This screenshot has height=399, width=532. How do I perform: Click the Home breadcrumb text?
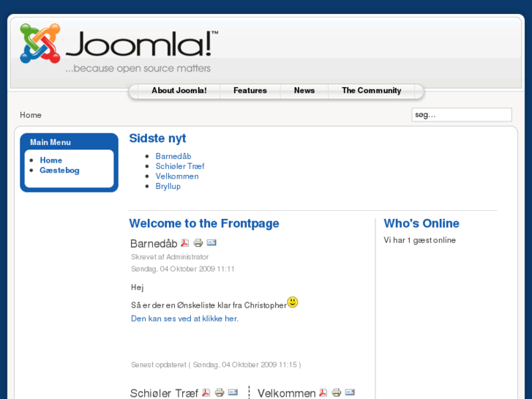(x=31, y=115)
